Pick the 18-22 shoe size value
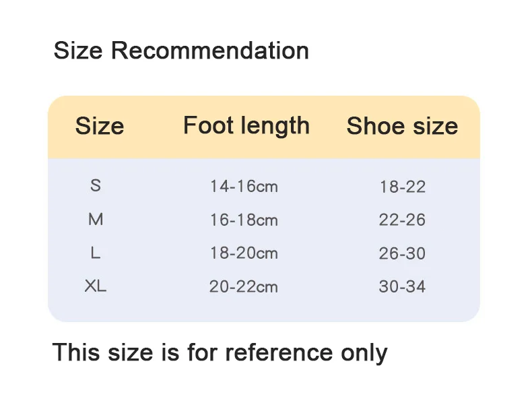 403,187
